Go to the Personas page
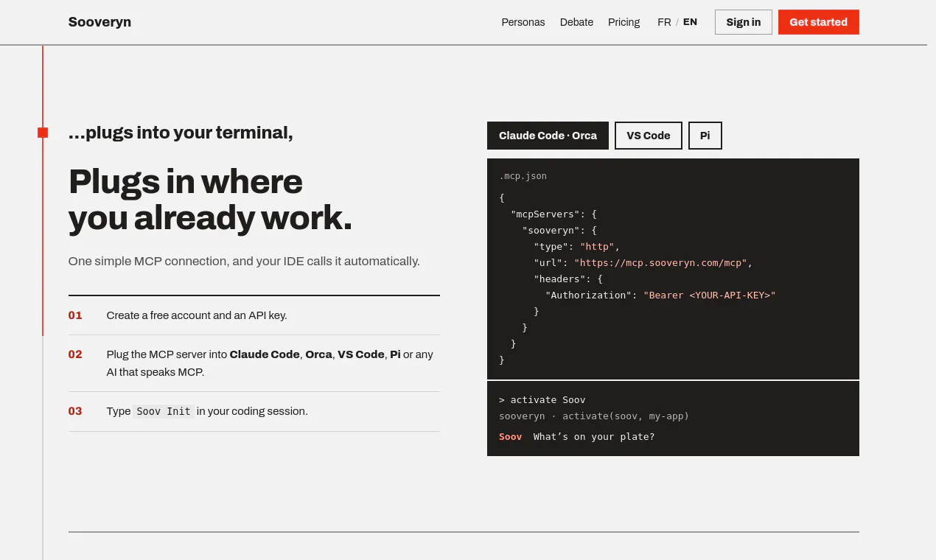Image resolution: width=936 pixels, height=560 pixels. pos(523,22)
